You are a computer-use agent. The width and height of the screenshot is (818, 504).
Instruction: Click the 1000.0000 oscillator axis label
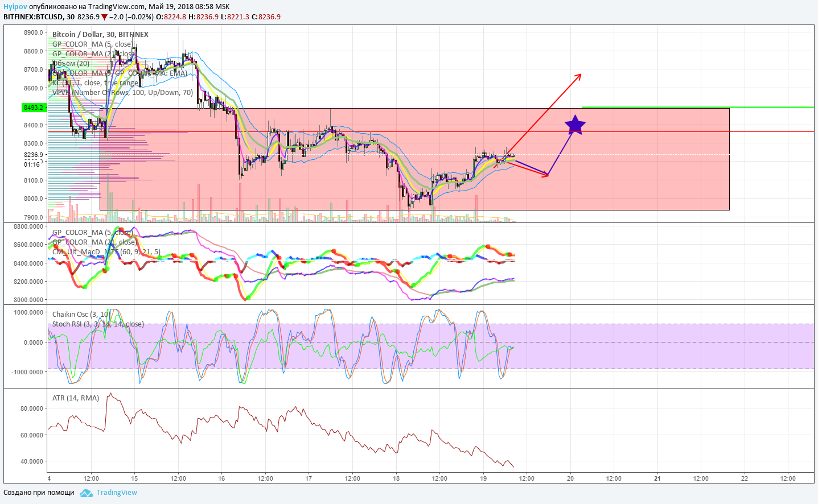pyautogui.click(x=28, y=312)
